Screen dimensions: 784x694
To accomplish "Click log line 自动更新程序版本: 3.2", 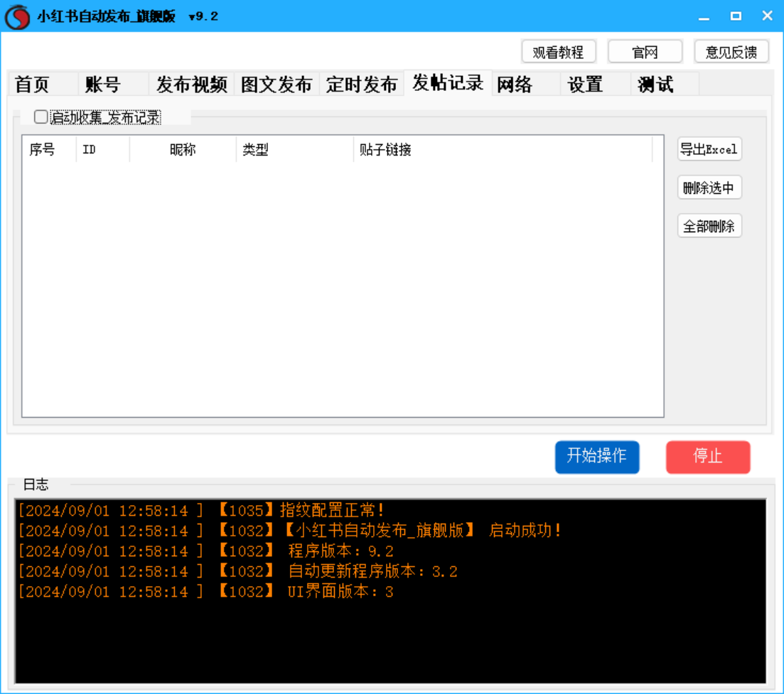I will [x=238, y=571].
